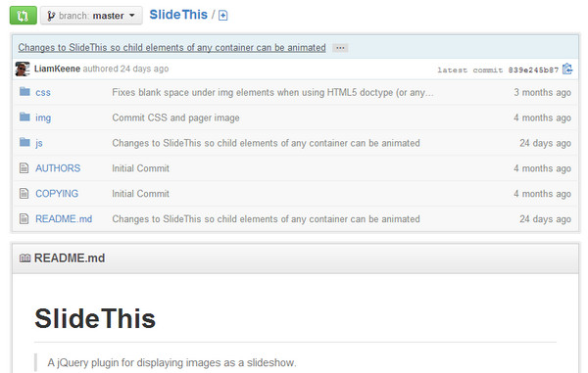Open the img folder
588x373 pixels.
coord(43,117)
